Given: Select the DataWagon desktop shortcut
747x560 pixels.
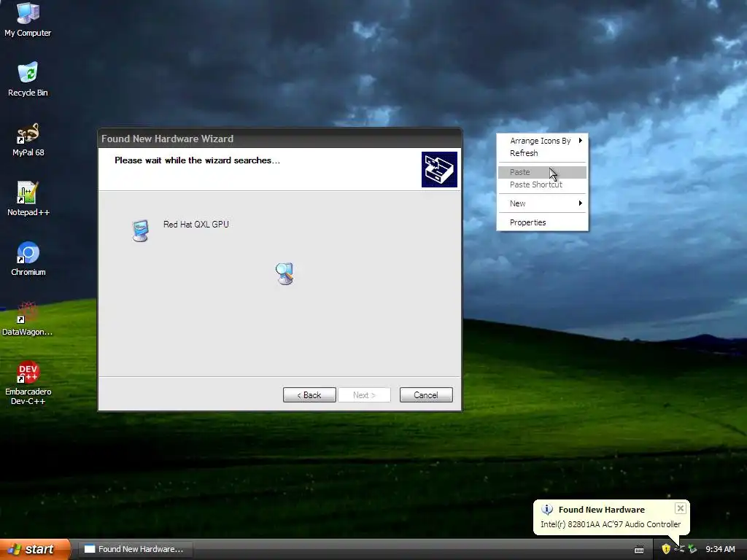Looking at the screenshot, I should click(x=28, y=319).
